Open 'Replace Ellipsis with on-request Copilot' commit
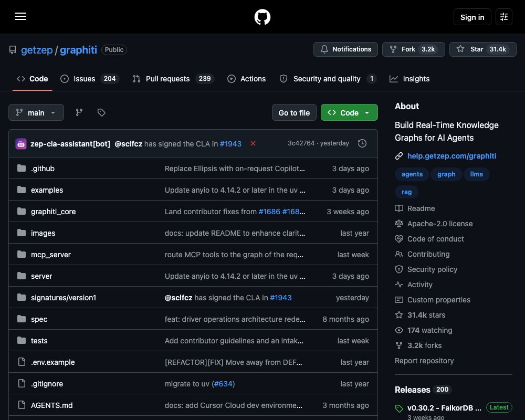Image resolution: width=525 pixels, height=420 pixels. [x=235, y=169]
